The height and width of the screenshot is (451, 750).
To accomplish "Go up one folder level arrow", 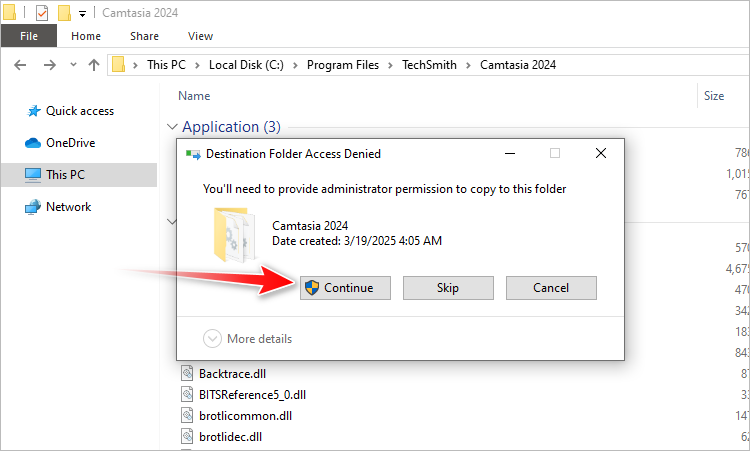I will point(94,65).
